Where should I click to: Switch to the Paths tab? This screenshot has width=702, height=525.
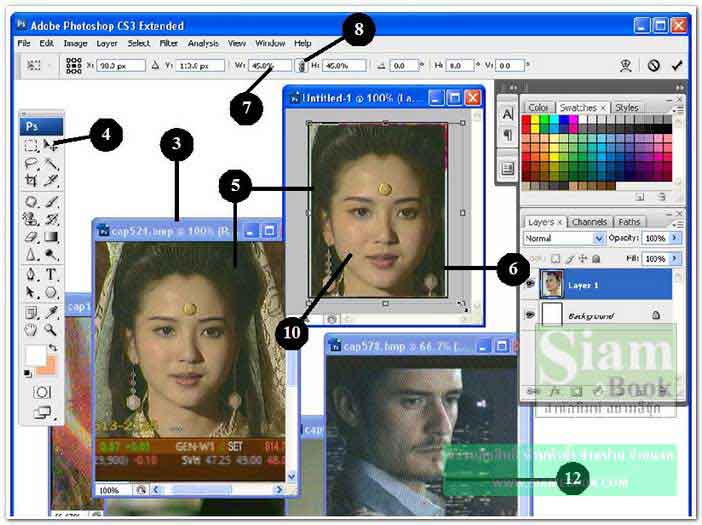[629, 222]
